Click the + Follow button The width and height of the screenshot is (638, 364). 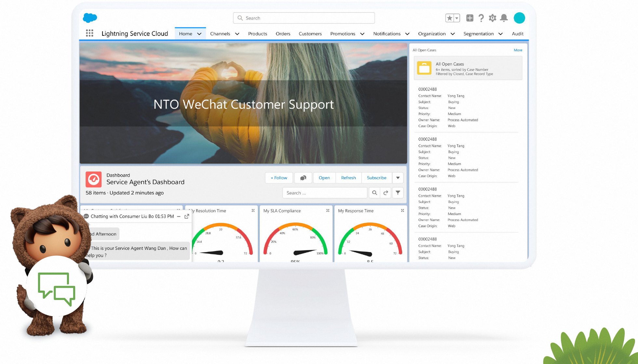coord(279,178)
